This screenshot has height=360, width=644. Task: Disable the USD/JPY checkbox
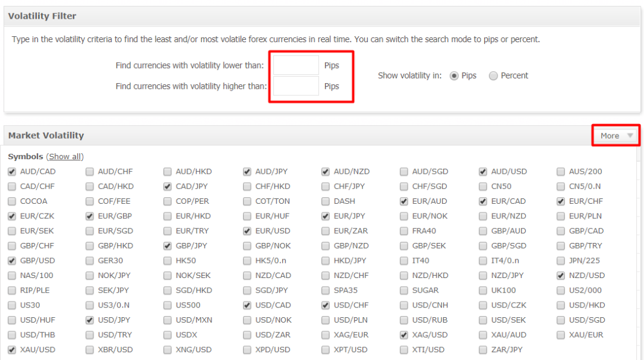point(90,320)
